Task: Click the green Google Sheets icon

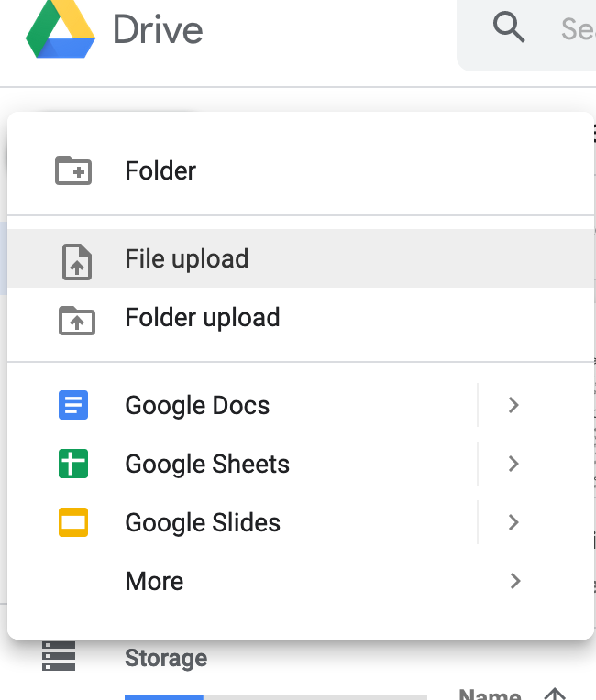Action: tap(73, 464)
